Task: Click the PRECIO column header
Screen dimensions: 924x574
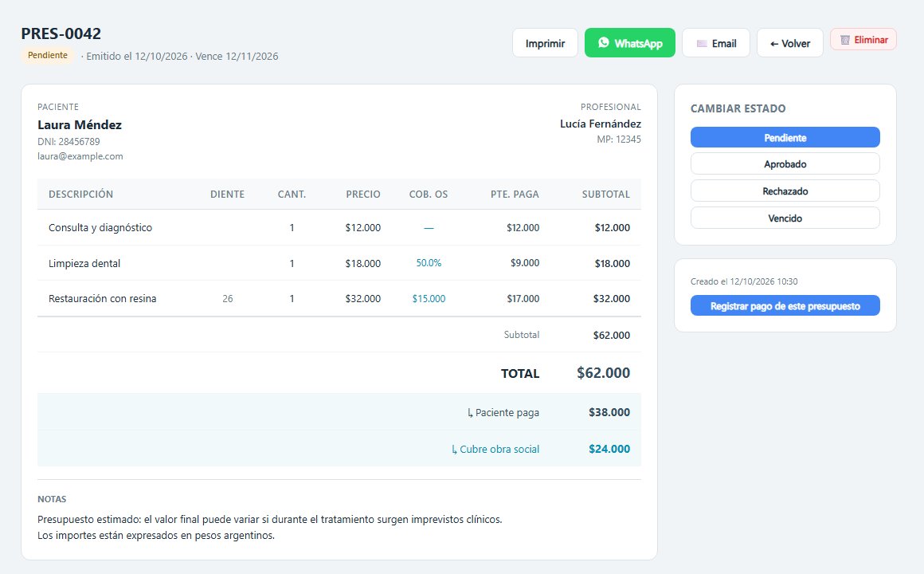Action: 363,194
